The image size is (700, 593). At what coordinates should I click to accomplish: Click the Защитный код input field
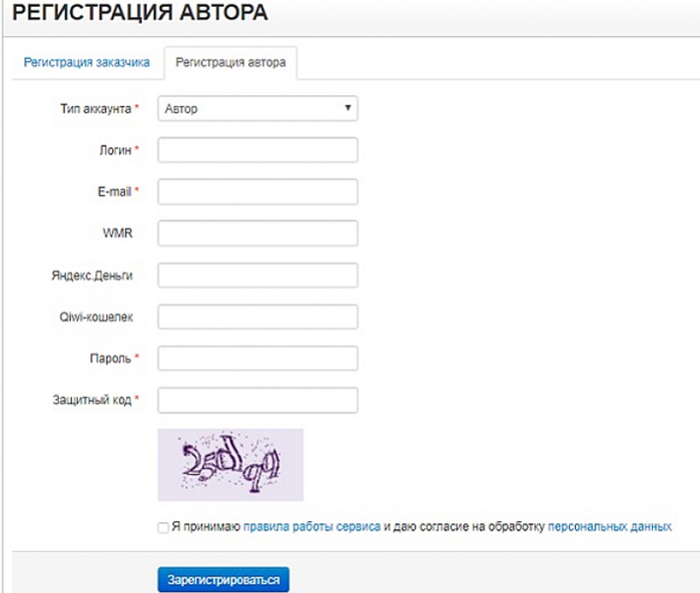click(x=257, y=400)
